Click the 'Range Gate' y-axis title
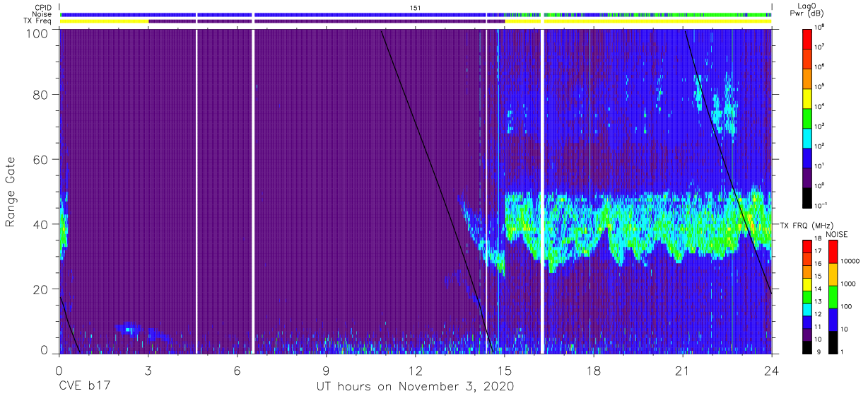Image resolution: width=868 pixels, height=401 pixels. pos(11,191)
